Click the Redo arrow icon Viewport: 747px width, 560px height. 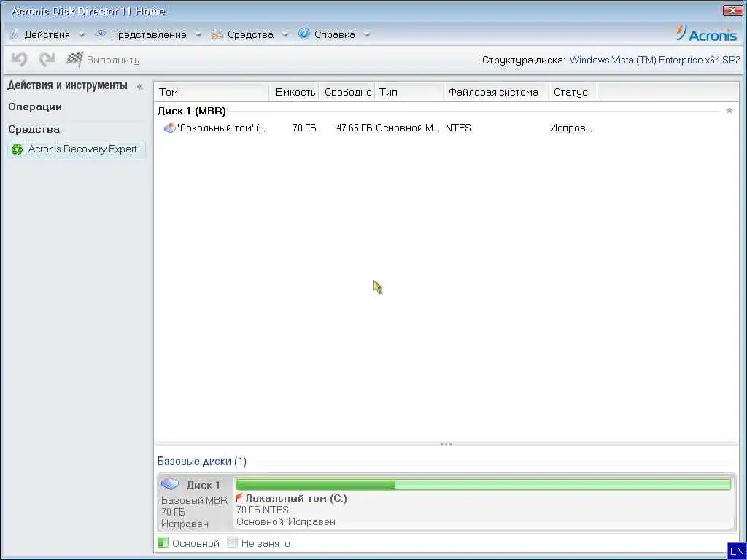(47, 60)
